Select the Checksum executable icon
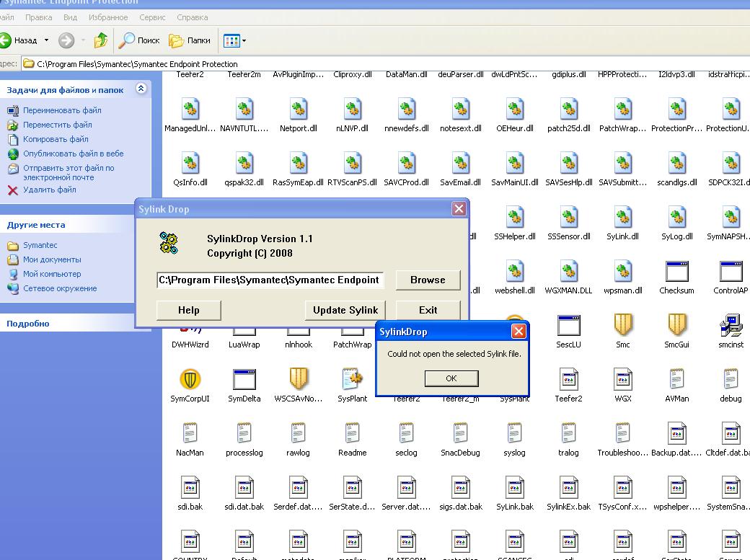The width and height of the screenshot is (750, 560). point(676,272)
